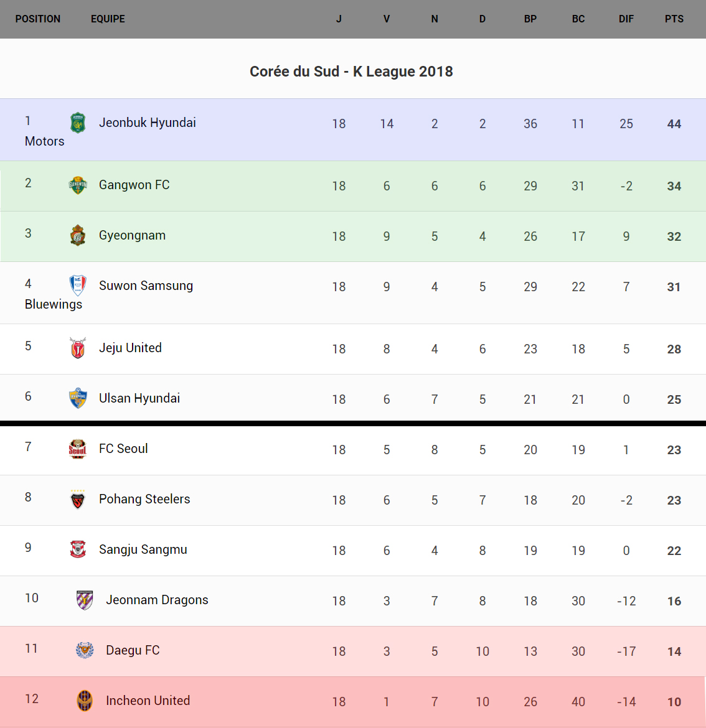Open the Jeju United team logo
Viewport: 706px width, 728px height.
click(x=78, y=348)
